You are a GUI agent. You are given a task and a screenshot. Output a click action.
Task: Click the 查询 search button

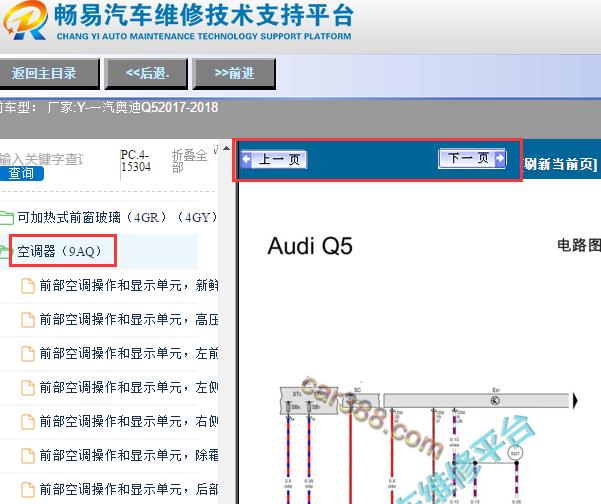21,174
